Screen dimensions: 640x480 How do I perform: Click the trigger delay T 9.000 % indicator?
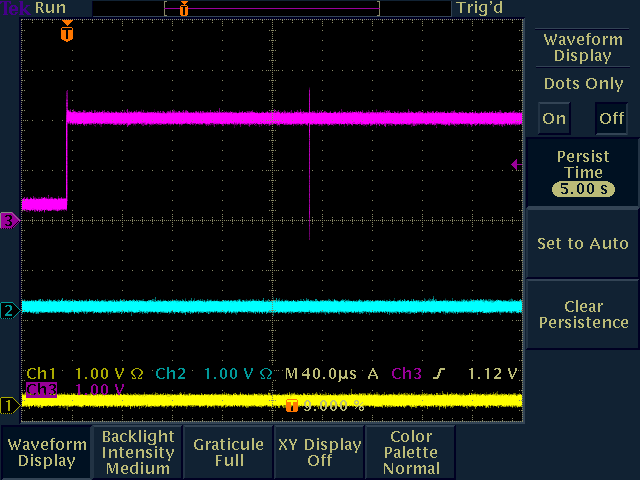[x=326, y=405]
